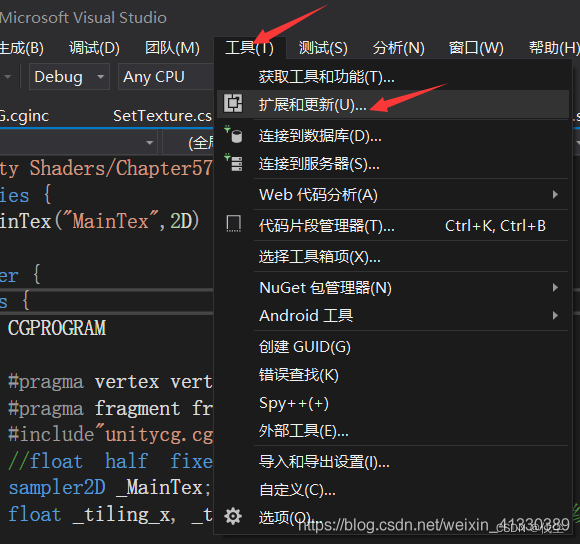Open the 测试(S) Test menu

tap(323, 48)
